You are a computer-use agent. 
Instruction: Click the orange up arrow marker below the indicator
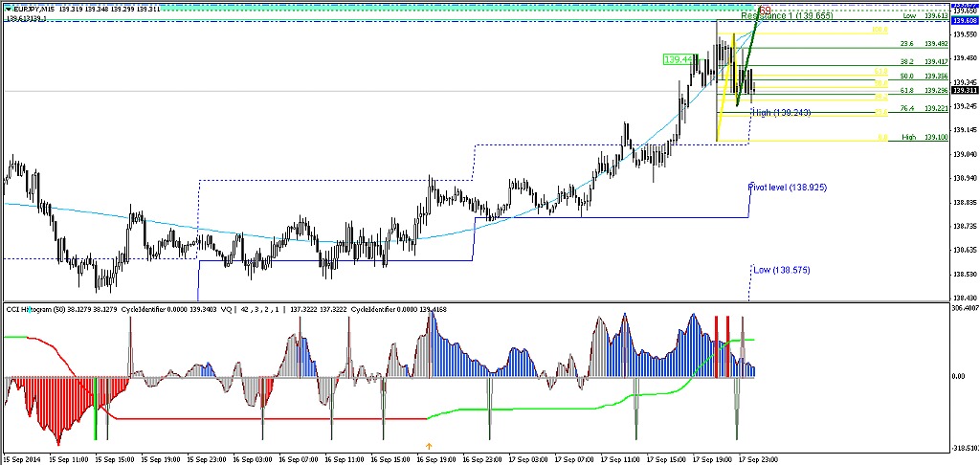coord(429,446)
